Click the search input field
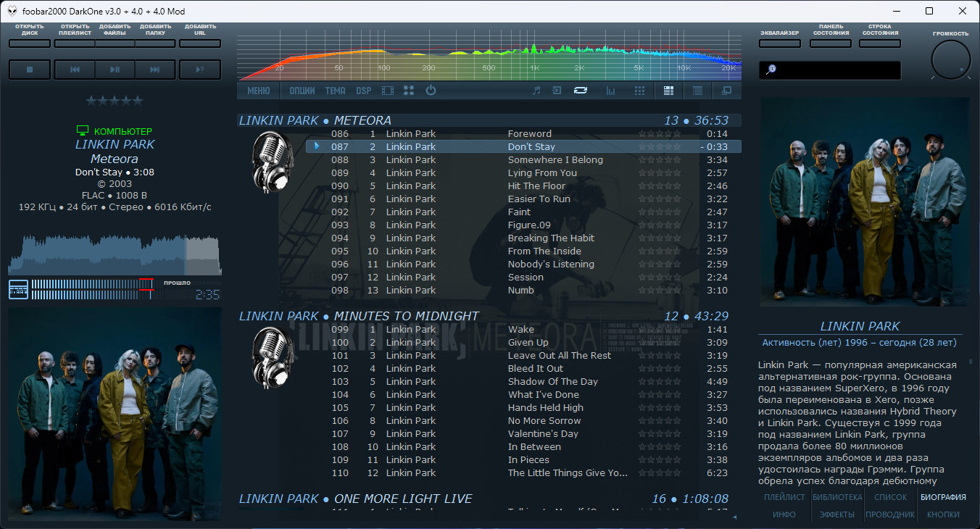The image size is (980, 529). click(830, 70)
